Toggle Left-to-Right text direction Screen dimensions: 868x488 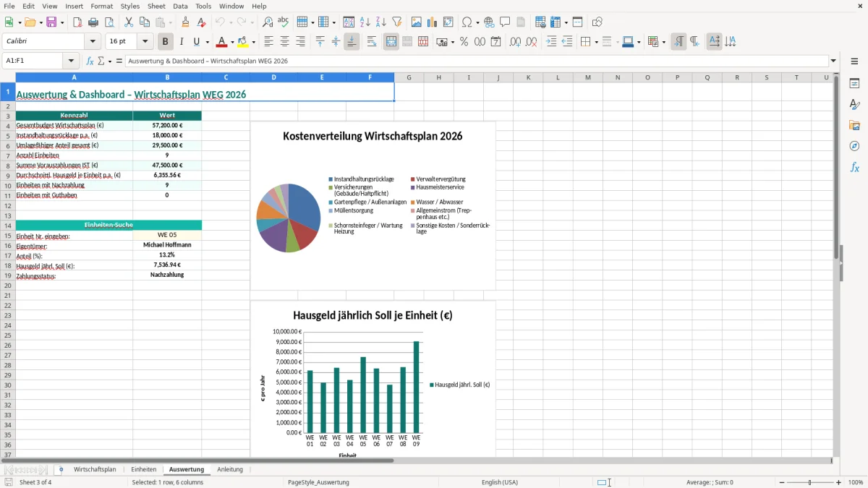678,42
